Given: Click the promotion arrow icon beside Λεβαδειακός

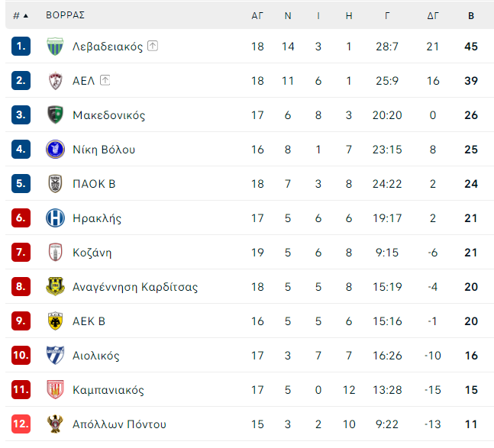Looking at the screenshot, I should coord(153,46).
